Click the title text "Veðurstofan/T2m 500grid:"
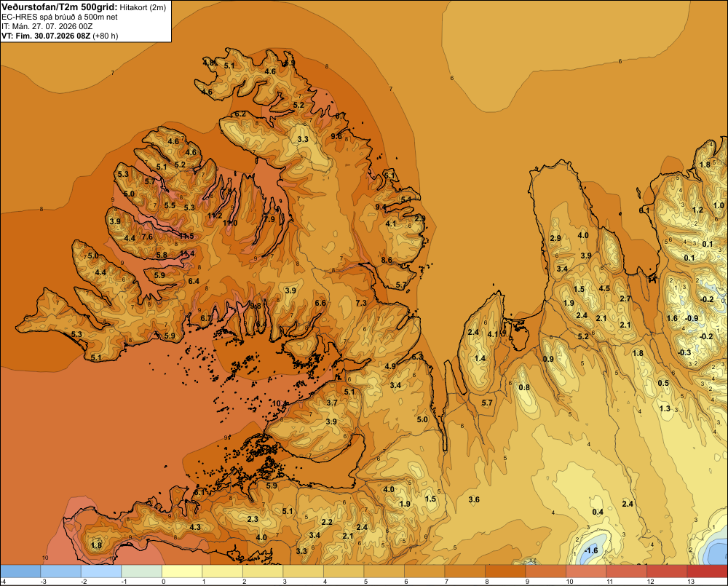 tap(60, 7)
